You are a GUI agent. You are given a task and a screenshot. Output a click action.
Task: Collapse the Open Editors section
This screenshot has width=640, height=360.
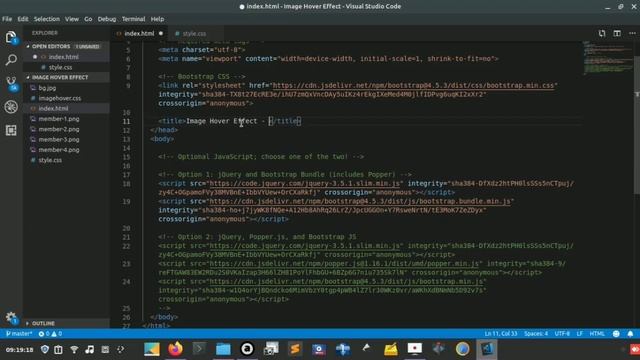(66, 47)
